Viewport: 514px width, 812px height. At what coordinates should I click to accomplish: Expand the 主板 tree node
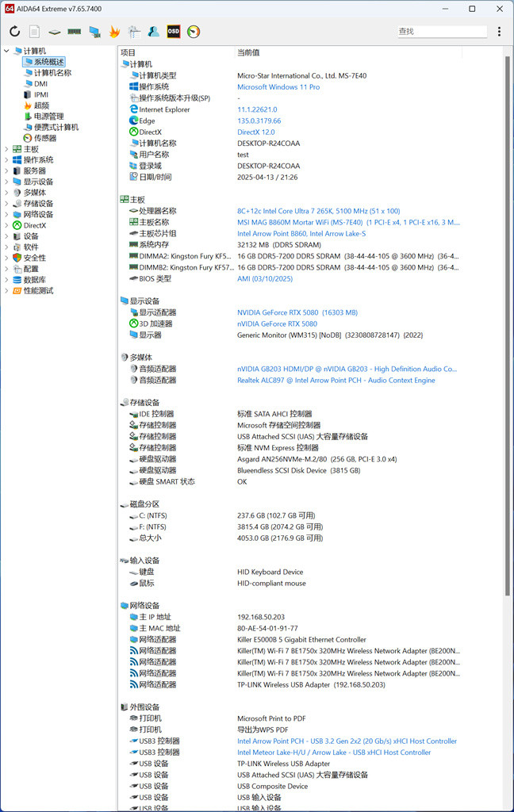pyautogui.click(x=6, y=149)
